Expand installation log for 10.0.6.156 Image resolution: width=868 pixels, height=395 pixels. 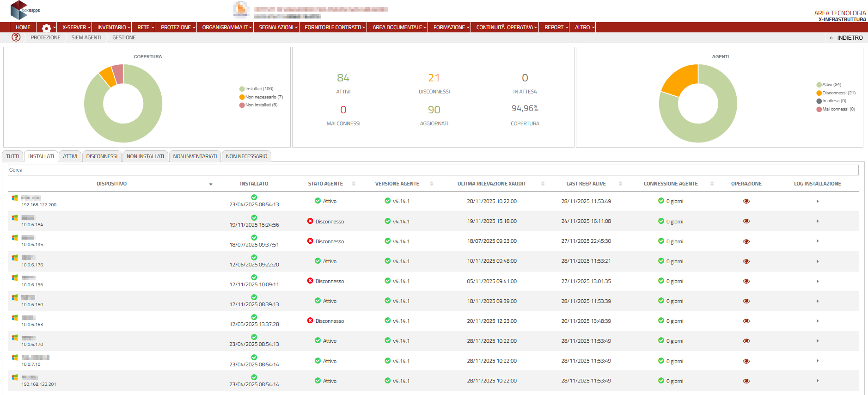point(817,281)
